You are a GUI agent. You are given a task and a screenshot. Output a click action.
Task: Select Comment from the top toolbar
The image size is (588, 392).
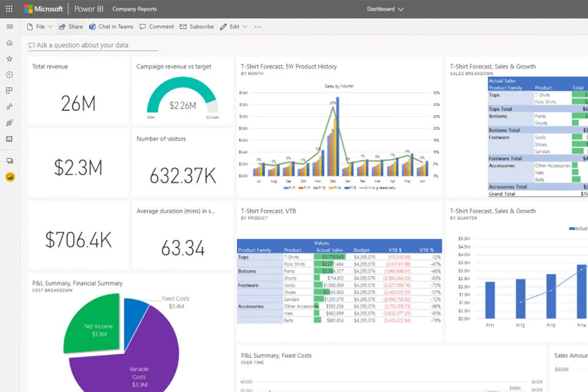pyautogui.click(x=156, y=26)
